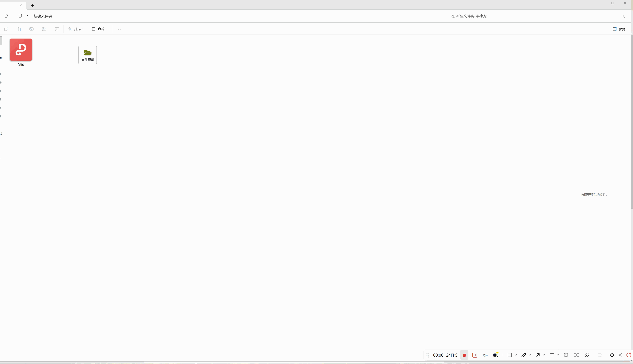Image resolution: width=633 pixels, height=364 pixels.
Task: Open the three-dots more options menu
Action: pyautogui.click(x=119, y=29)
